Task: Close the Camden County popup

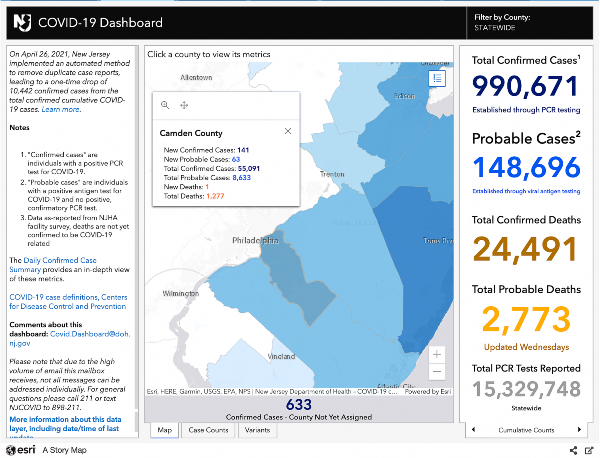Action: pyautogui.click(x=288, y=131)
